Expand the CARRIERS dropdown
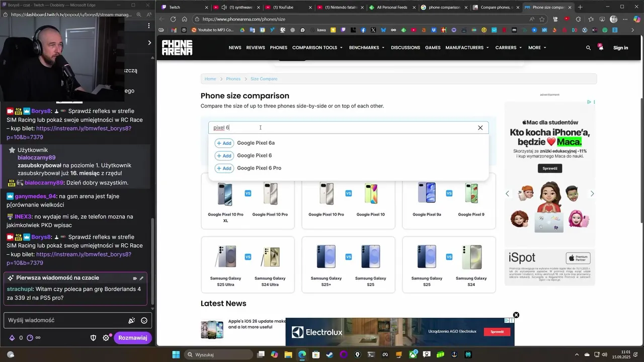The height and width of the screenshot is (362, 644). click(509, 48)
